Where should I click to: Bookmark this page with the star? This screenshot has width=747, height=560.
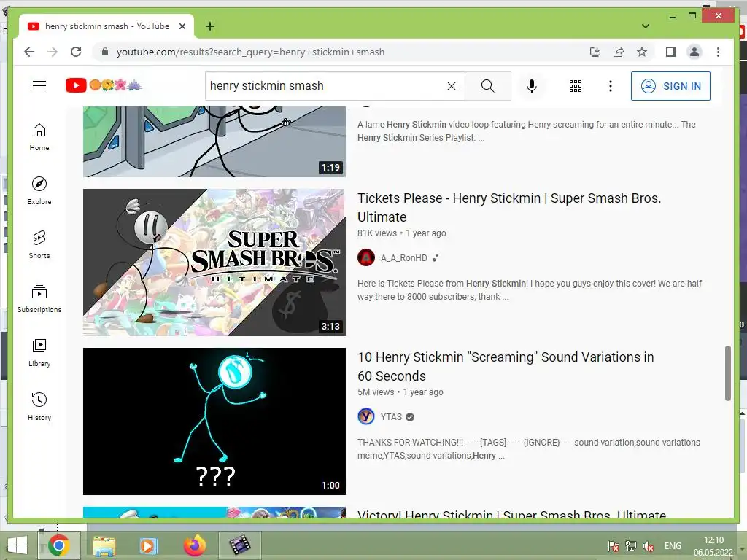click(642, 52)
